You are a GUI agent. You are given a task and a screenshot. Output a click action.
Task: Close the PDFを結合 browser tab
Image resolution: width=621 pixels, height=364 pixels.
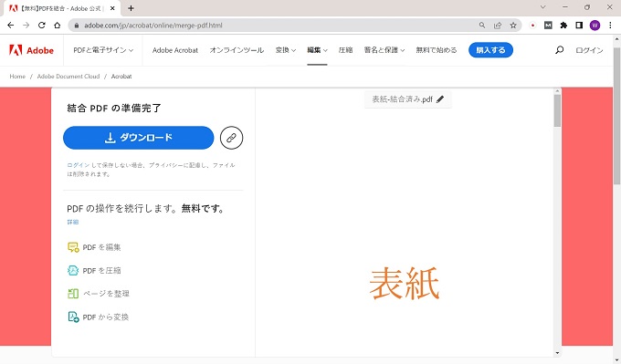(112, 8)
